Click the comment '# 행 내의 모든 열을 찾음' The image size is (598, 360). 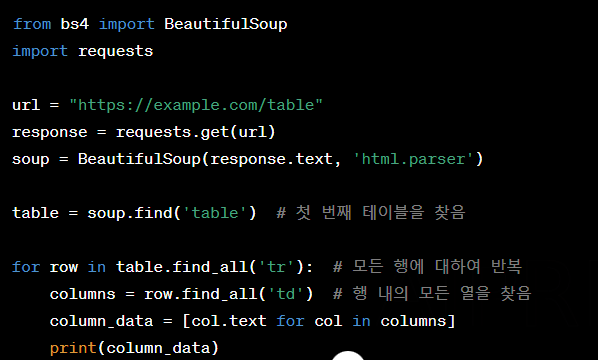point(432,293)
